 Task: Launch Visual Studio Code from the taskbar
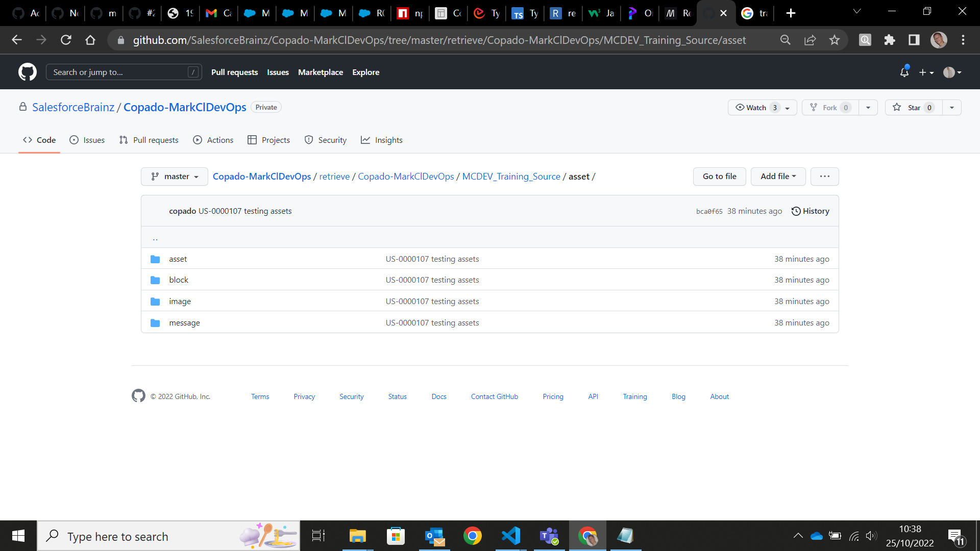tap(510, 536)
